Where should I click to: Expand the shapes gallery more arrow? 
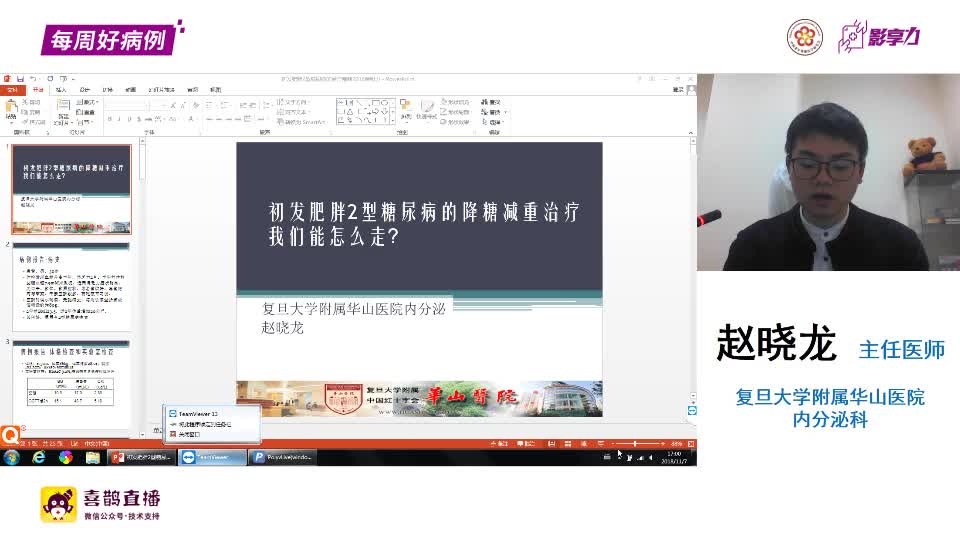click(392, 121)
